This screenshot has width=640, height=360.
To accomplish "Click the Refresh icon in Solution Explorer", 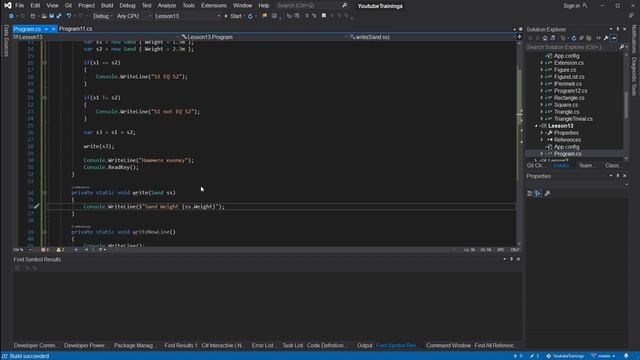I will point(574,38).
